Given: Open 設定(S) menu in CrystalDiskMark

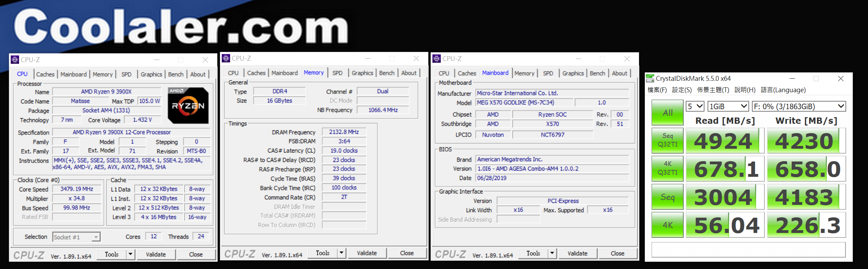Looking at the screenshot, I should (x=682, y=90).
